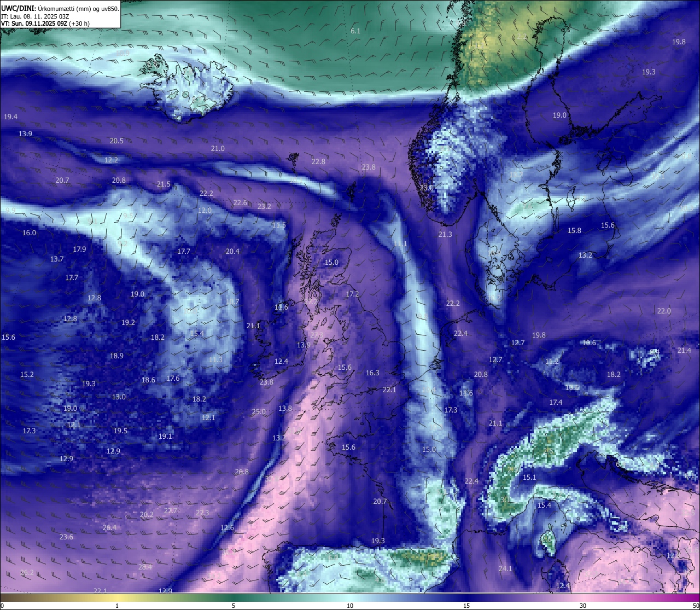Click the 50 tick on the color scale
Image resolution: width=700 pixels, height=610 pixels.
[x=696, y=606]
